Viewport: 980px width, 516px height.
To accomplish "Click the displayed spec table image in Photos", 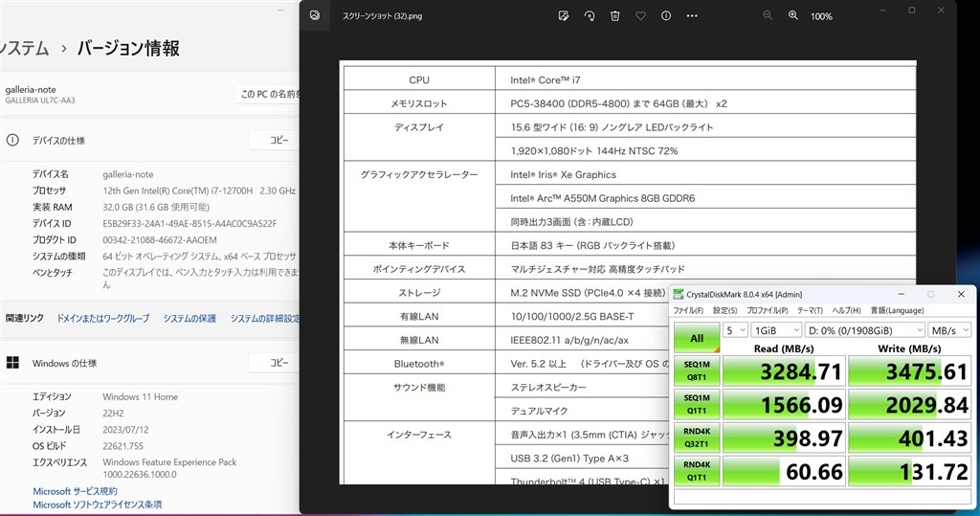I will coord(628,272).
